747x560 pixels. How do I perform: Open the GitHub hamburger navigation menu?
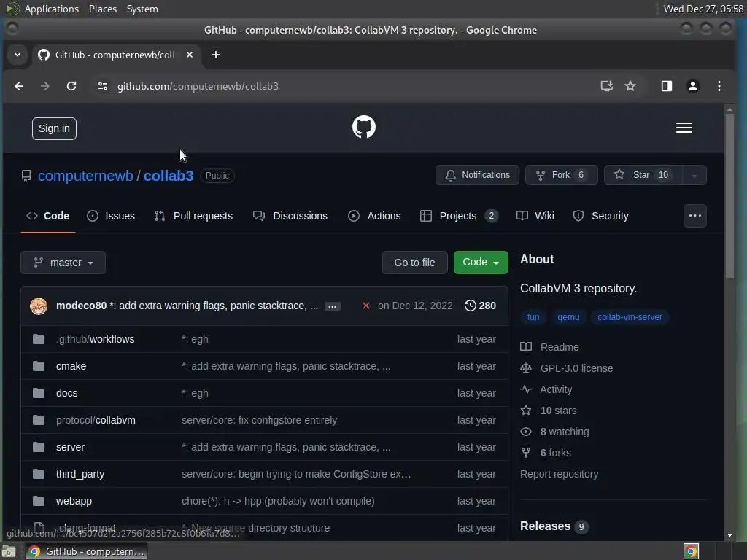pyautogui.click(x=684, y=128)
